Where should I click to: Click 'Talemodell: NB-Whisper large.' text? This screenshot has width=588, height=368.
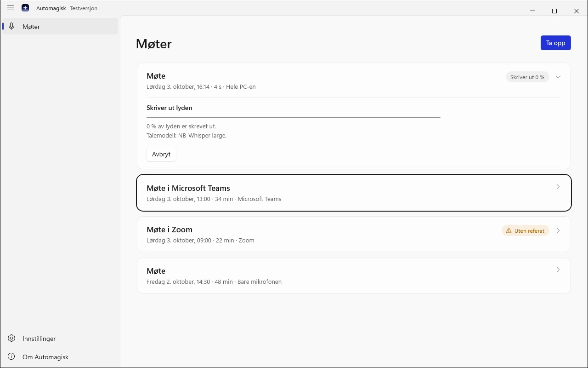(187, 136)
